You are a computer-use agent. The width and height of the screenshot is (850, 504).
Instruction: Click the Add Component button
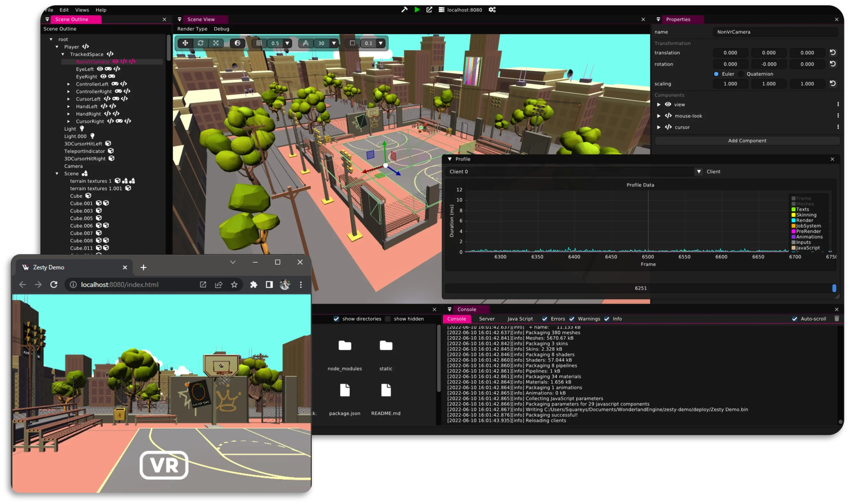747,140
